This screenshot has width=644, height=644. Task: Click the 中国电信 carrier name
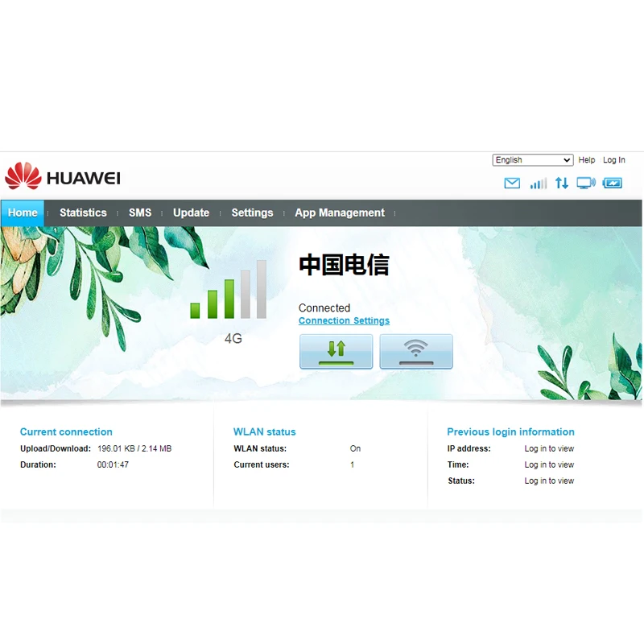[x=344, y=265]
